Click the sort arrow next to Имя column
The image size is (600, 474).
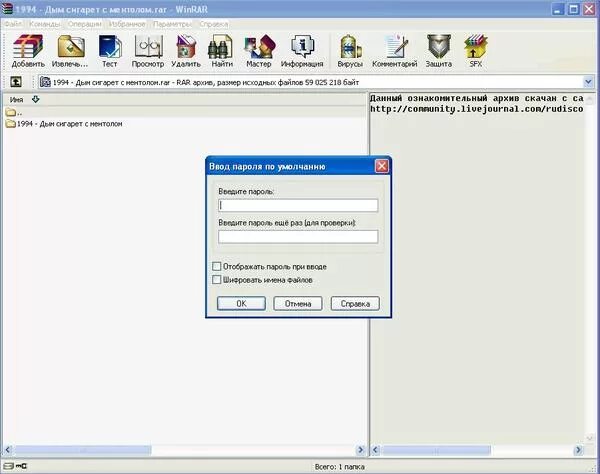point(36,99)
